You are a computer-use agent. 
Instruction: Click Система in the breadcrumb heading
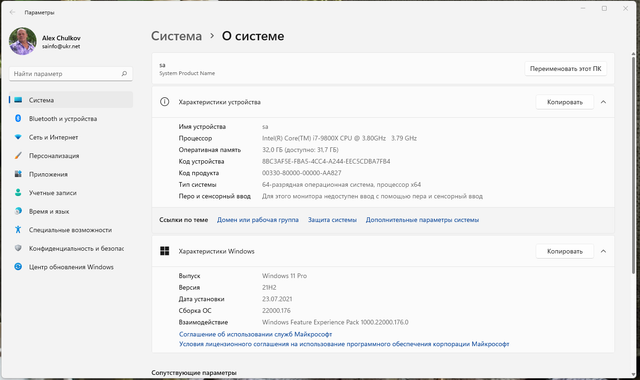(176, 36)
